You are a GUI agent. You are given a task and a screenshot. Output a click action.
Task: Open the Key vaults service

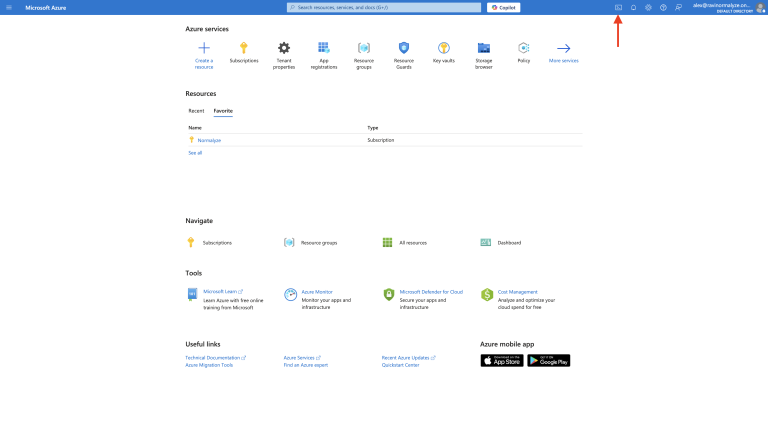point(443,52)
